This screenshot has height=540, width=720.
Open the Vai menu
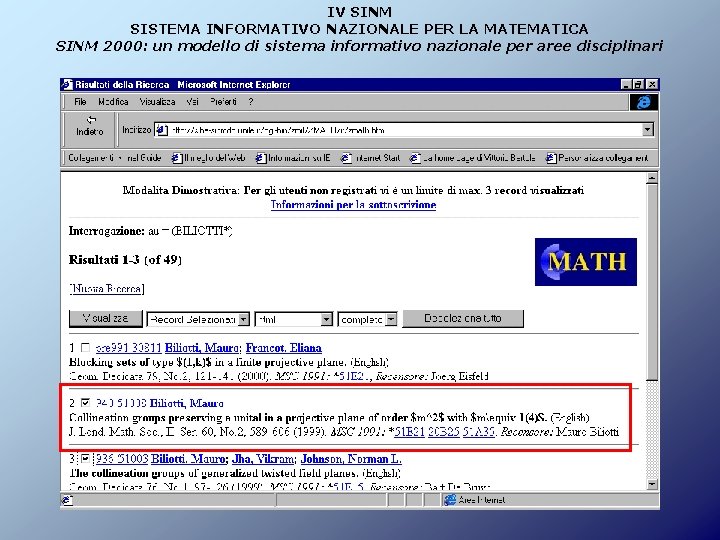(x=192, y=102)
